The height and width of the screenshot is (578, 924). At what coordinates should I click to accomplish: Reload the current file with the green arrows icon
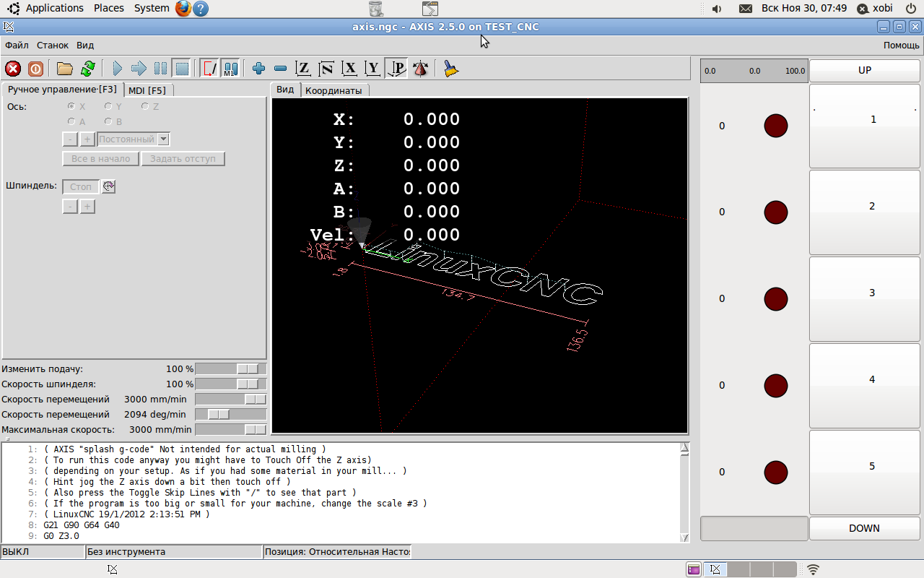click(87, 69)
